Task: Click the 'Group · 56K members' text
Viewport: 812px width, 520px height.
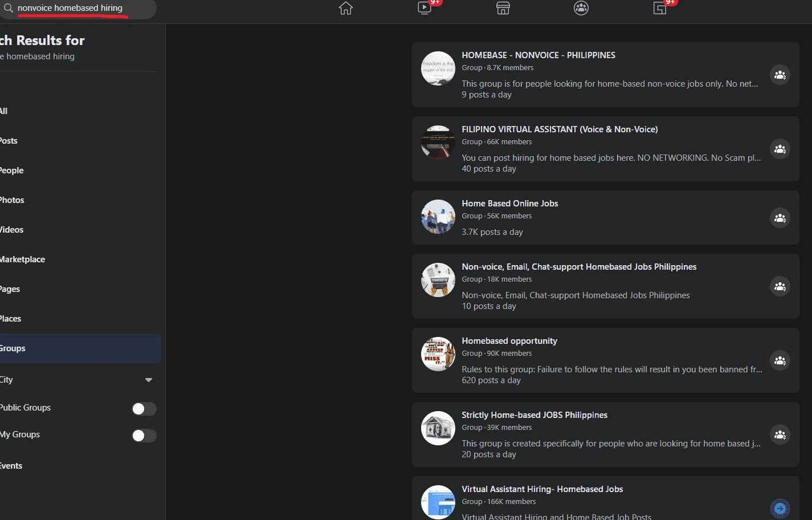Action: (497, 216)
